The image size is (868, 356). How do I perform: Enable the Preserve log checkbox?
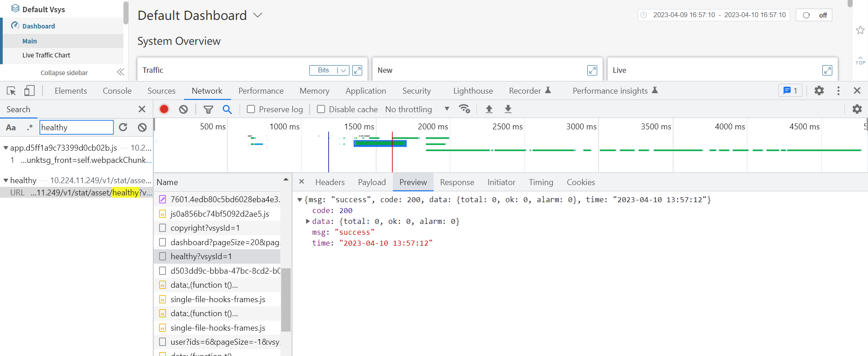click(251, 109)
